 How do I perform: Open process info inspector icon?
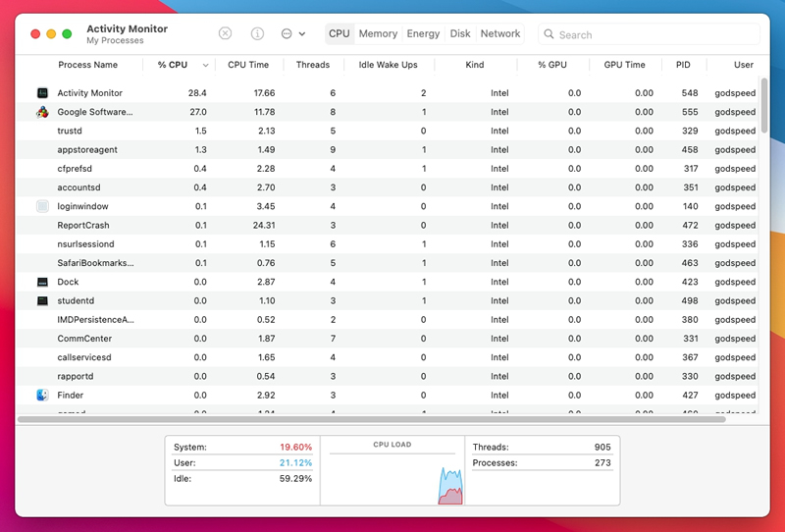pos(257,33)
